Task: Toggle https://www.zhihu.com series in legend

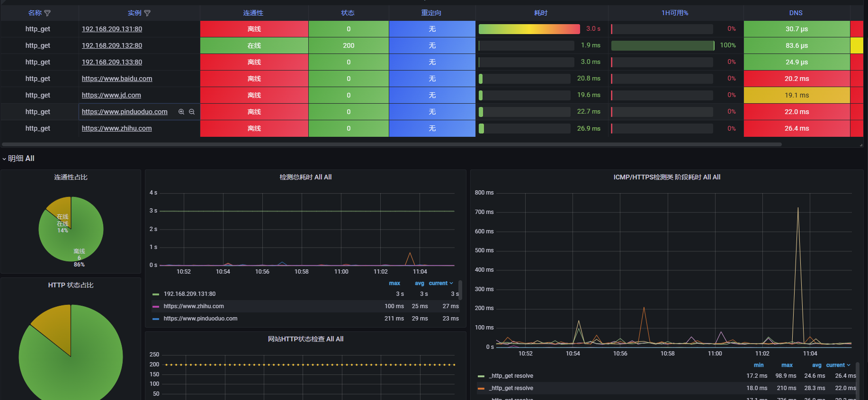Action: [194, 306]
